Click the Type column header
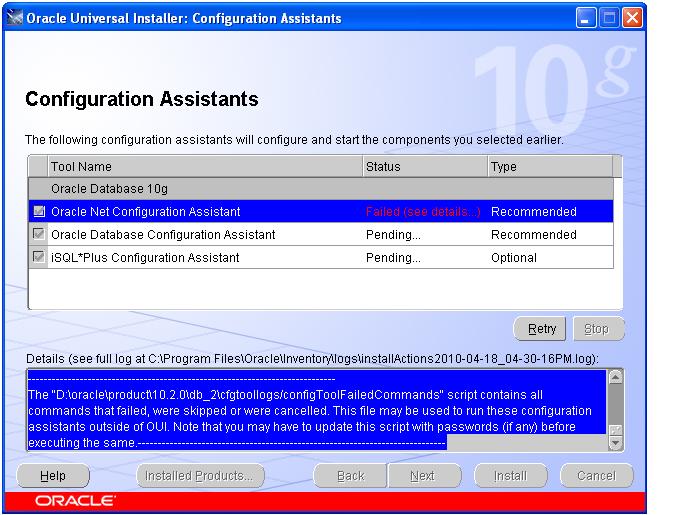 tap(550, 166)
